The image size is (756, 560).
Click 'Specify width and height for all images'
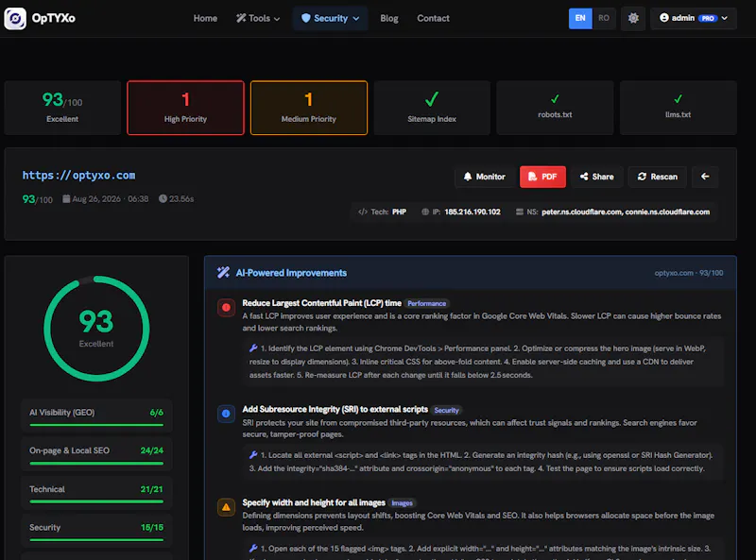click(314, 502)
